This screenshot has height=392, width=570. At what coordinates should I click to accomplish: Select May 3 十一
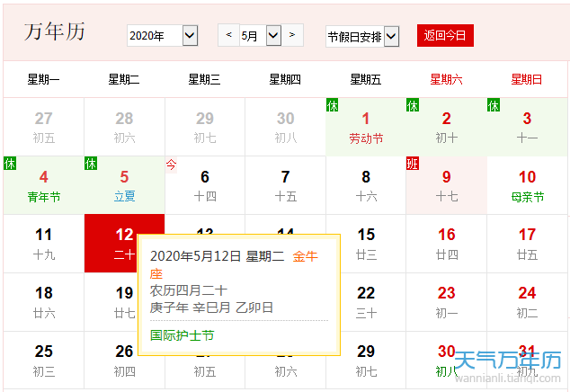click(527, 127)
